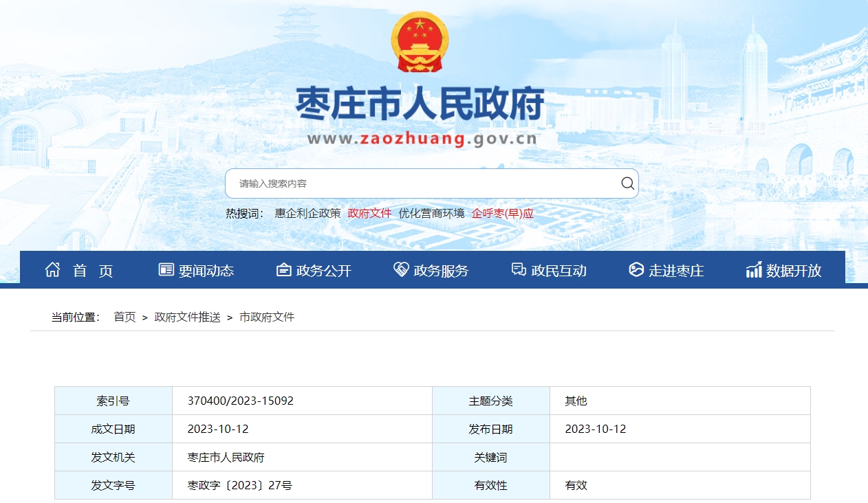Click the bar chart icon beside 数据开放
This screenshot has width=868, height=503.
[x=754, y=270]
